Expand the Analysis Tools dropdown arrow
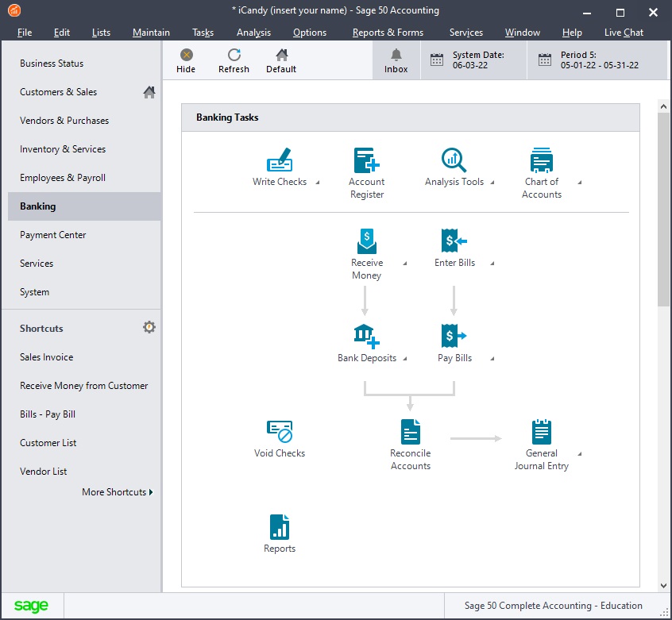672x620 pixels. pyautogui.click(x=492, y=183)
